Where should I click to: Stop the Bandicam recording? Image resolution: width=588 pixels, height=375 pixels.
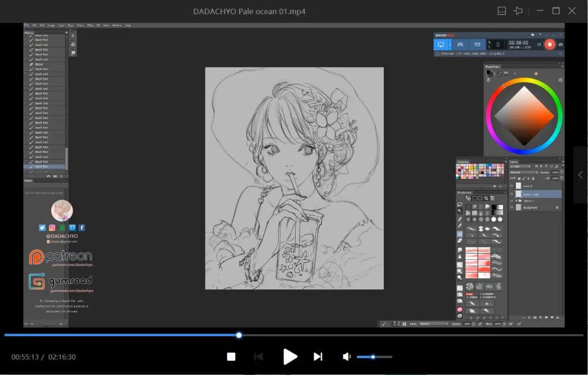(549, 44)
